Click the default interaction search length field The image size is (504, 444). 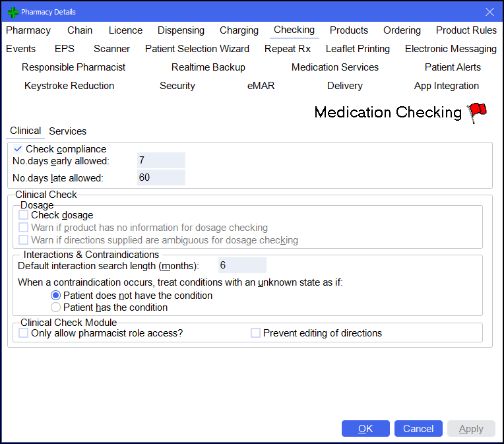tap(242, 265)
